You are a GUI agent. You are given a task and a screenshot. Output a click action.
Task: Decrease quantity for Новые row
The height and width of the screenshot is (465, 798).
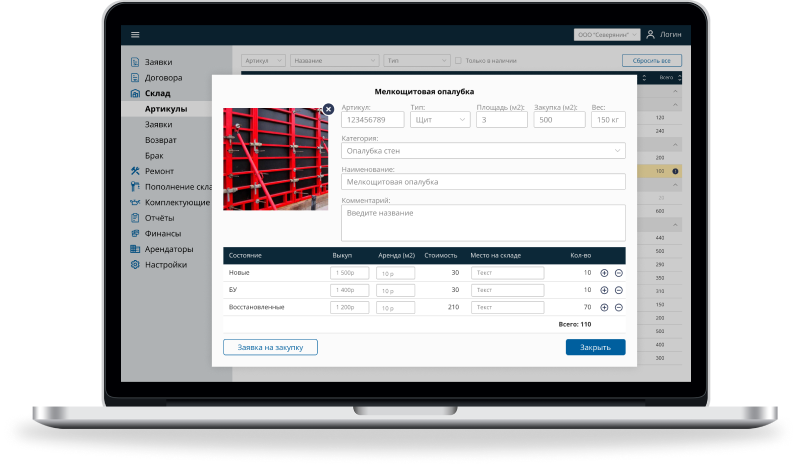point(618,273)
